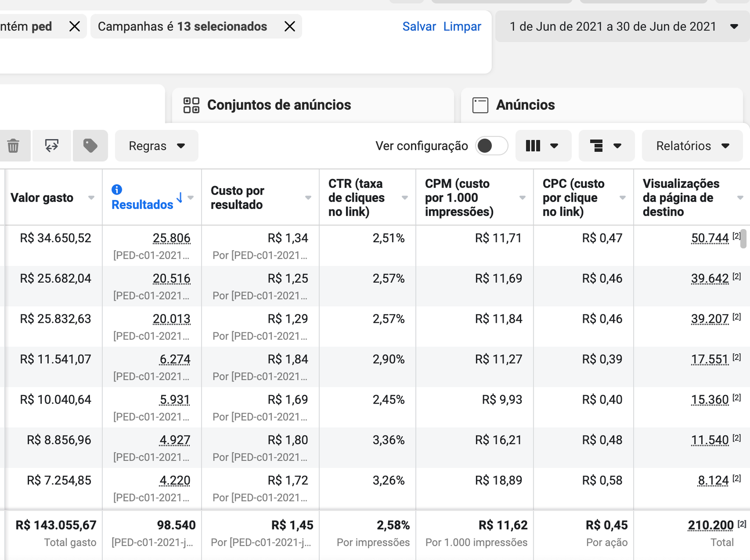
Task: Click the Resultados info icon
Action: [117, 189]
